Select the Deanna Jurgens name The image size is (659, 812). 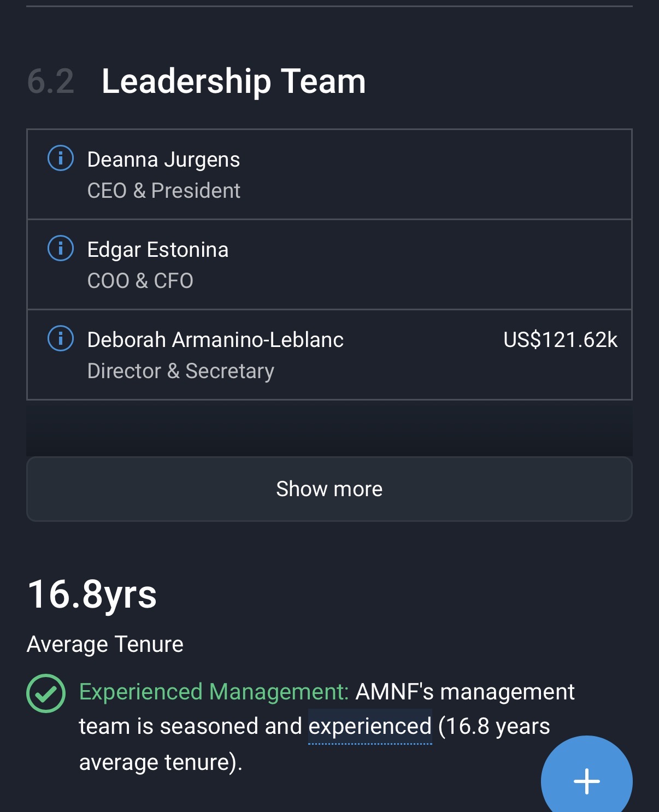(x=163, y=160)
